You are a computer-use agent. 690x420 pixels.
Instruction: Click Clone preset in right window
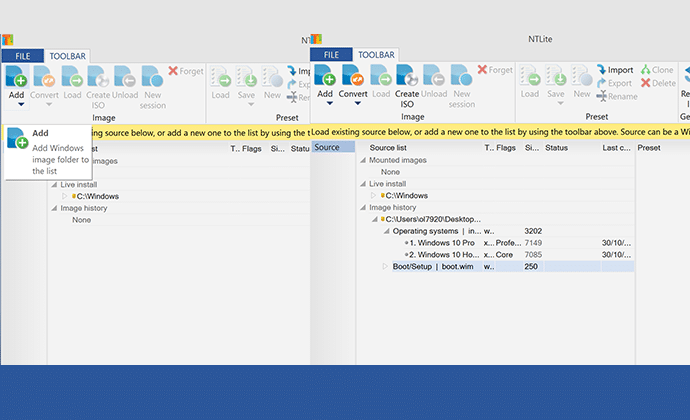[x=657, y=70]
